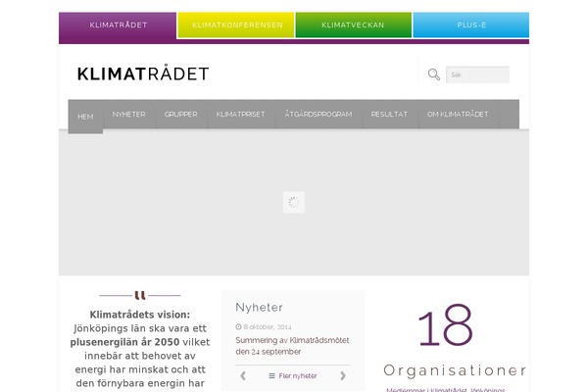This screenshot has height=392, width=588.
Task: Select Hem in the navigation bar
Action: [85, 117]
